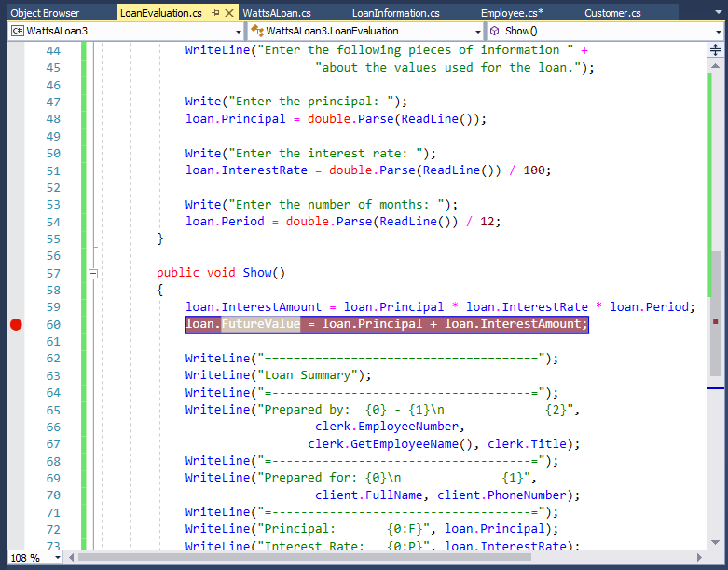Click double.Parse on line 48
The height and width of the screenshot is (570, 728).
pos(350,119)
